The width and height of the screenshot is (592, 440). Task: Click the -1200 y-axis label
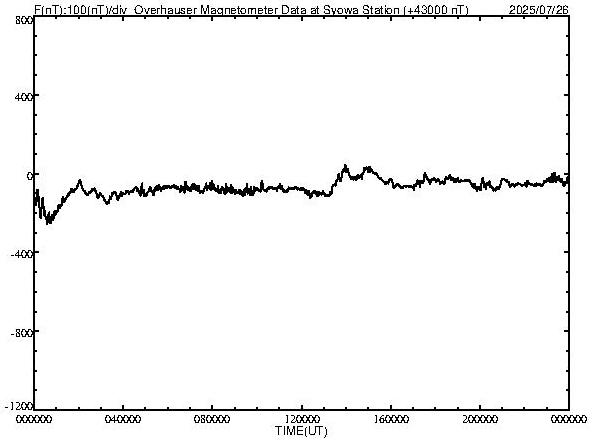click(19, 406)
